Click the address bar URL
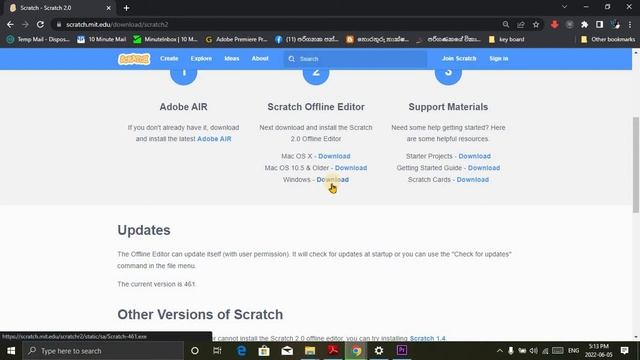Viewport: 640px width, 360px height. (117, 24)
